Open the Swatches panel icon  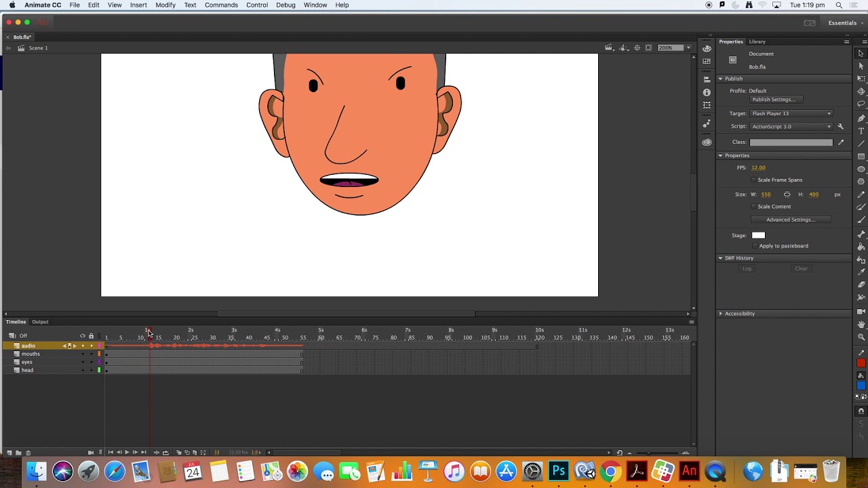tap(707, 61)
